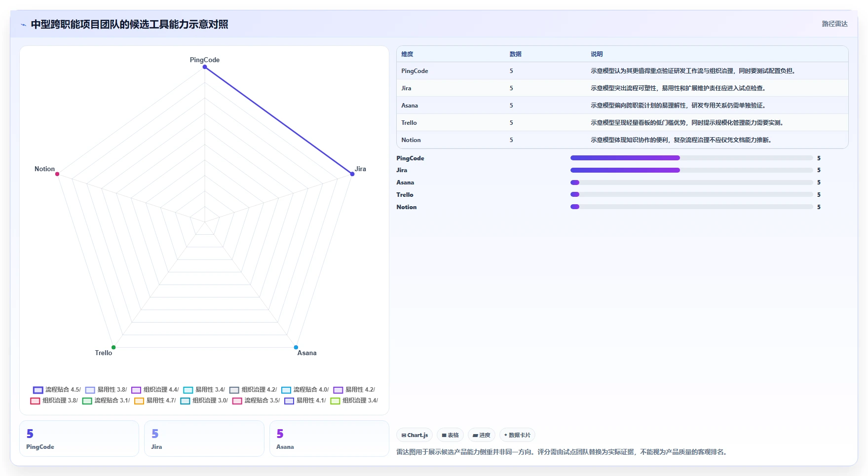Toggle the 组织治理 3.8 legend entry
Screen dimensions: 868x476
pyautogui.click(x=54, y=401)
